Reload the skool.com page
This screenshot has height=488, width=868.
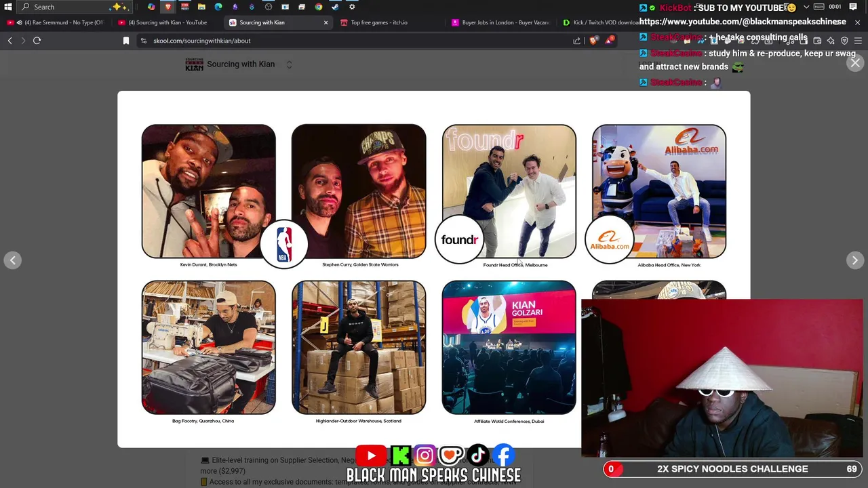[x=37, y=41]
